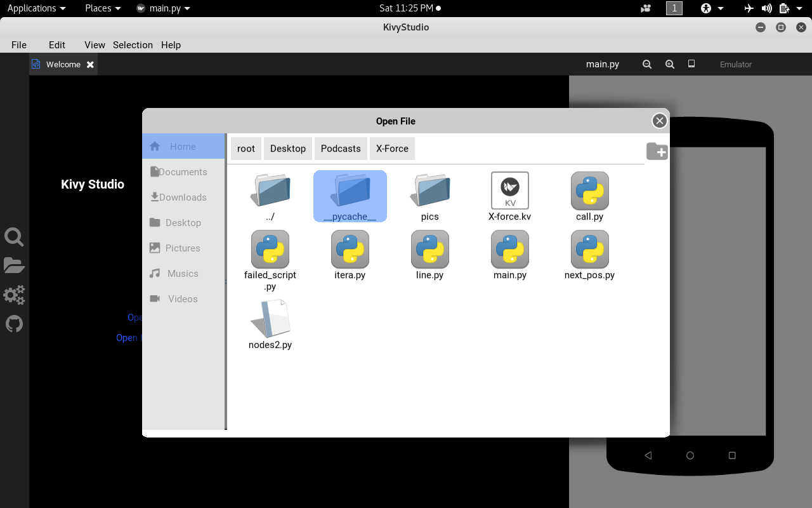Click the Emulator label
The image size is (812, 508).
pos(736,64)
